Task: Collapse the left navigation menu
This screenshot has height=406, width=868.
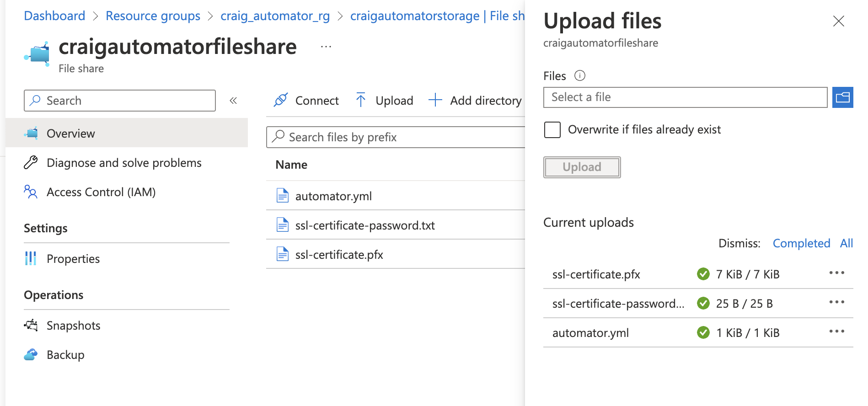Action: 233,101
